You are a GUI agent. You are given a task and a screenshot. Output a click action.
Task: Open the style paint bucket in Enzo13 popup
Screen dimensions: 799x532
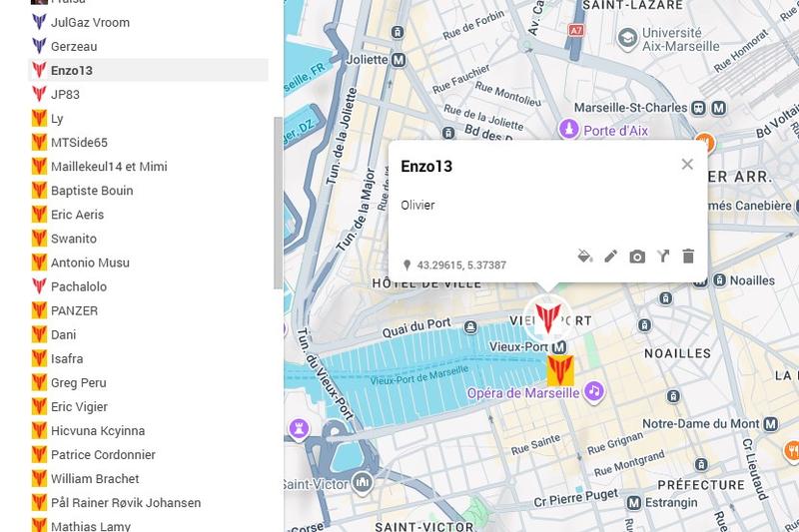click(x=585, y=256)
